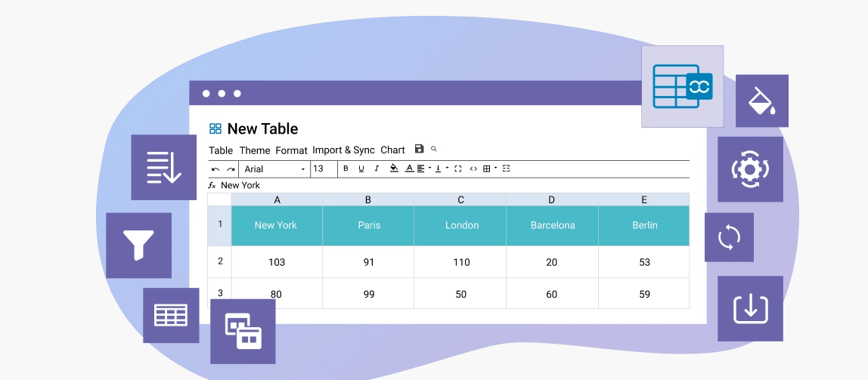The width and height of the screenshot is (868, 380).
Task: Select the cell with value 110
Action: [460, 262]
